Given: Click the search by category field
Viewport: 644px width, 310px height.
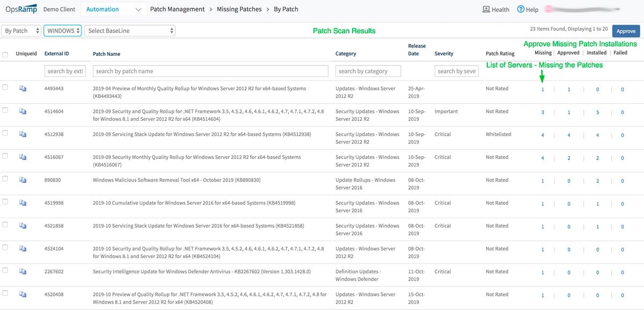Looking at the screenshot, I should (x=369, y=71).
